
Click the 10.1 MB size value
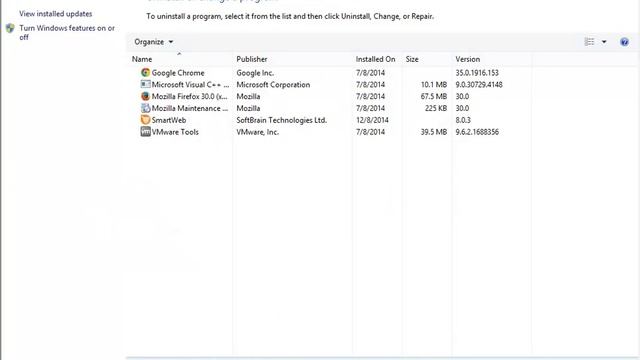(x=434, y=85)
